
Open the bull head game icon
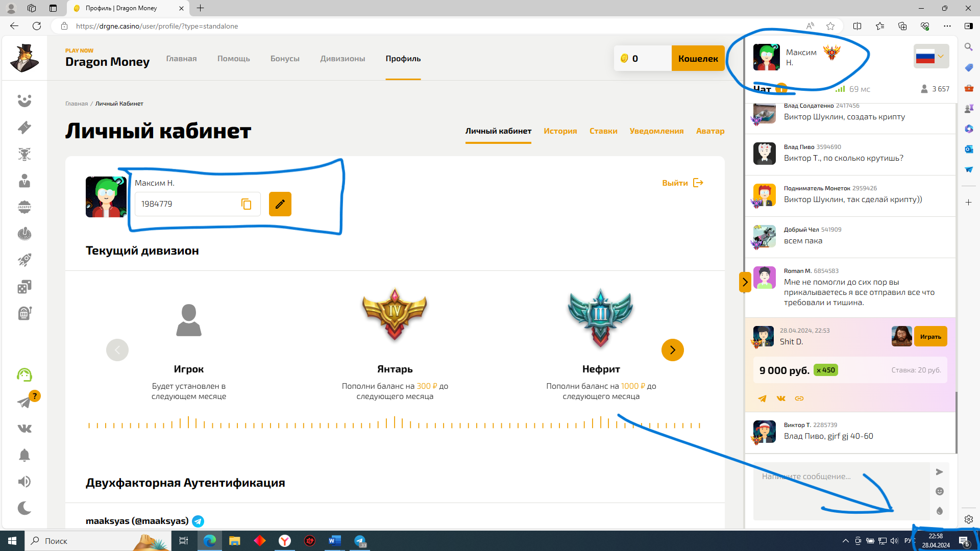[24, 154]
